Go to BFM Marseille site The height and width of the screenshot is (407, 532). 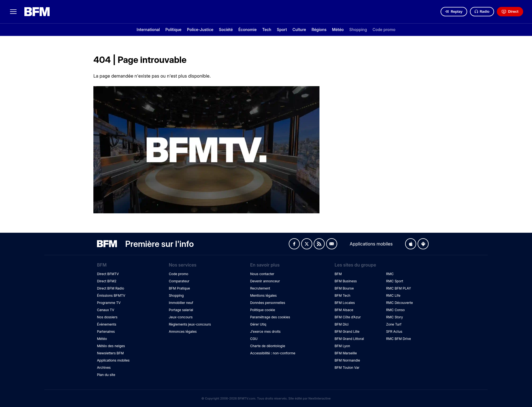click(x=346, y=353)
